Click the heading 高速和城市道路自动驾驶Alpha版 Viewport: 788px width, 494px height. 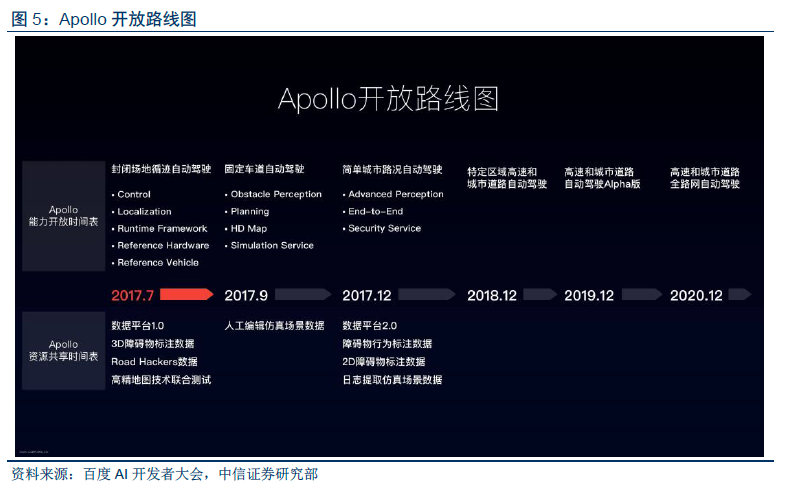[602, 178]
